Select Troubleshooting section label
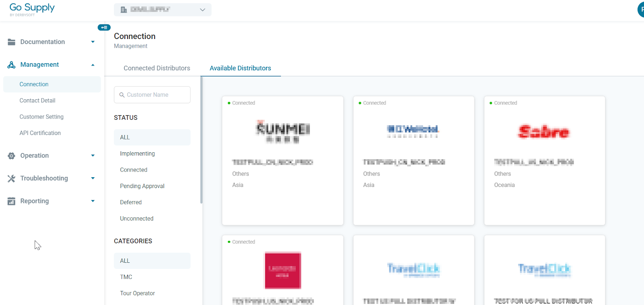 click(x=44, y=178)
